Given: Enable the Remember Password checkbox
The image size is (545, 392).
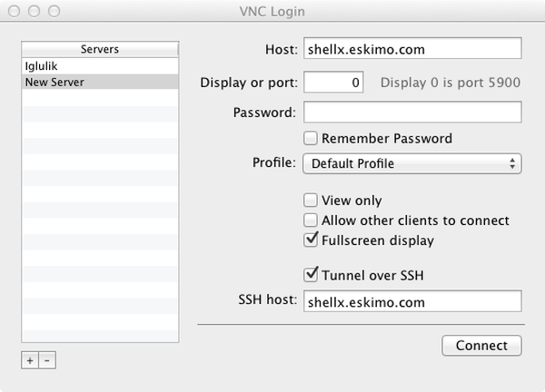Looking at the screenshot, I should (311, 139).
